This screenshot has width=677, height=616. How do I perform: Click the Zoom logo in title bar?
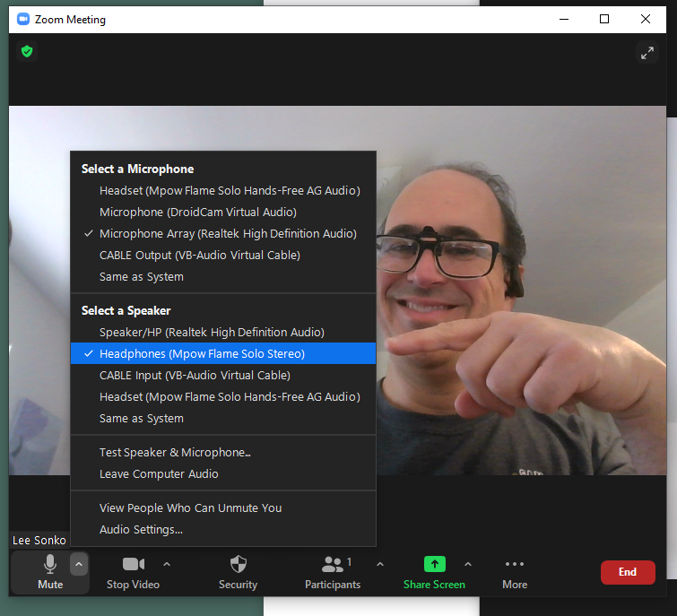[23, 20]
